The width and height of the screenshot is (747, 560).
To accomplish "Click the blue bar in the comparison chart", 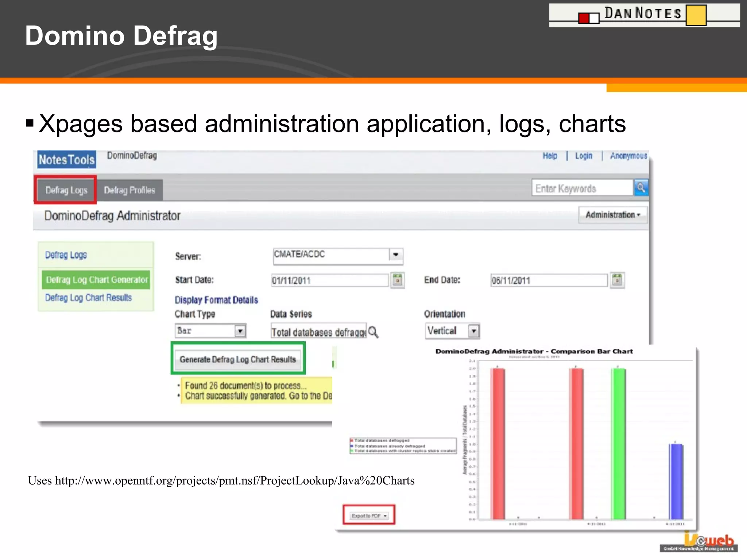I will (676, 481).
